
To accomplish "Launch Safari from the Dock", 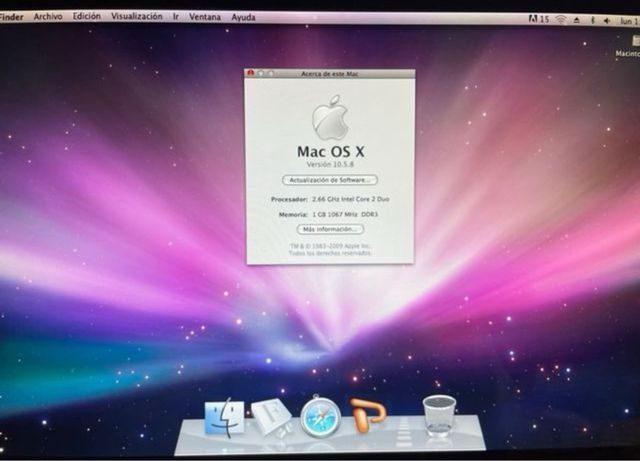I will (x=320, y=416).
